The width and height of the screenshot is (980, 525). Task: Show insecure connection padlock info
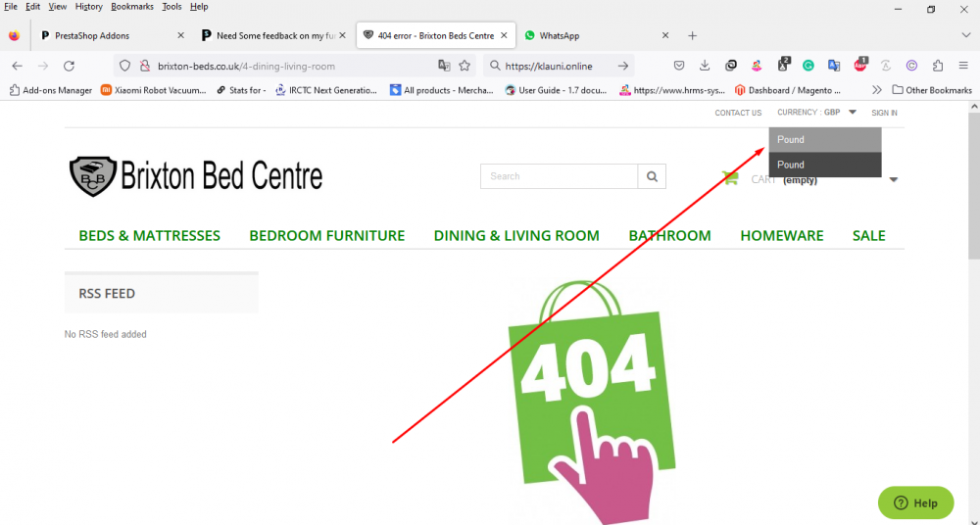[x=144, y=66]
